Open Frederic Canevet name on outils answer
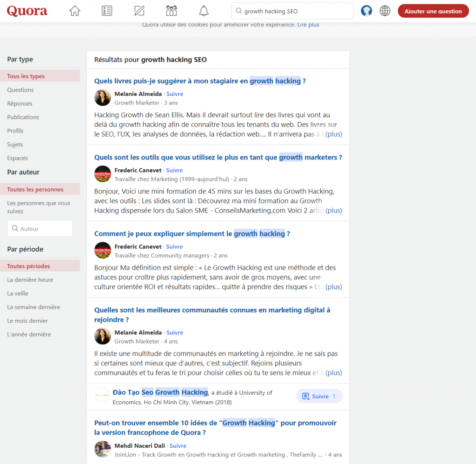 pyautogui.click(x=138, y=170)
